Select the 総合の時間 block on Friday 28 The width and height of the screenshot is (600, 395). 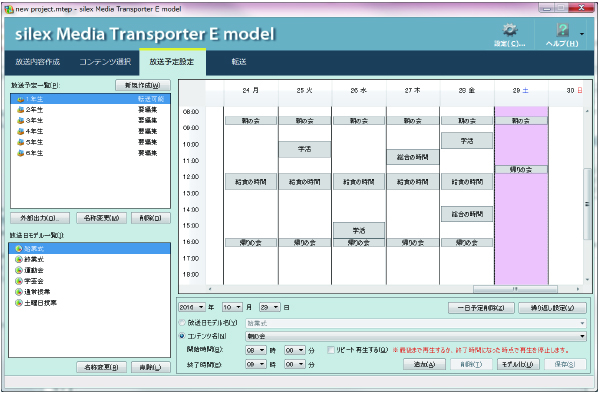tap(467, 214)
